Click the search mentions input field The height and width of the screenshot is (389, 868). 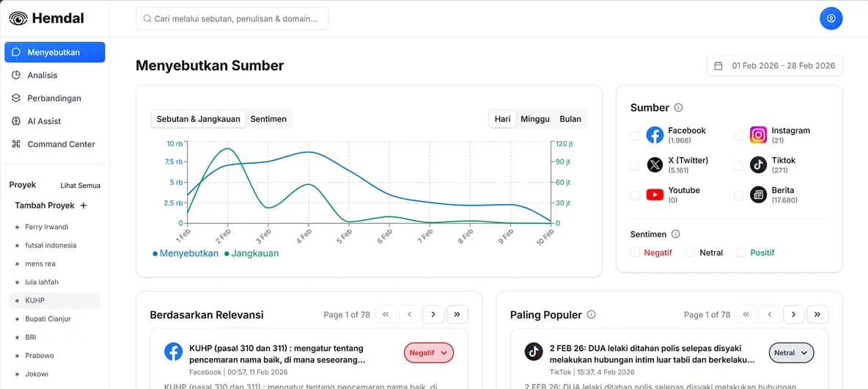coord(232,19)
